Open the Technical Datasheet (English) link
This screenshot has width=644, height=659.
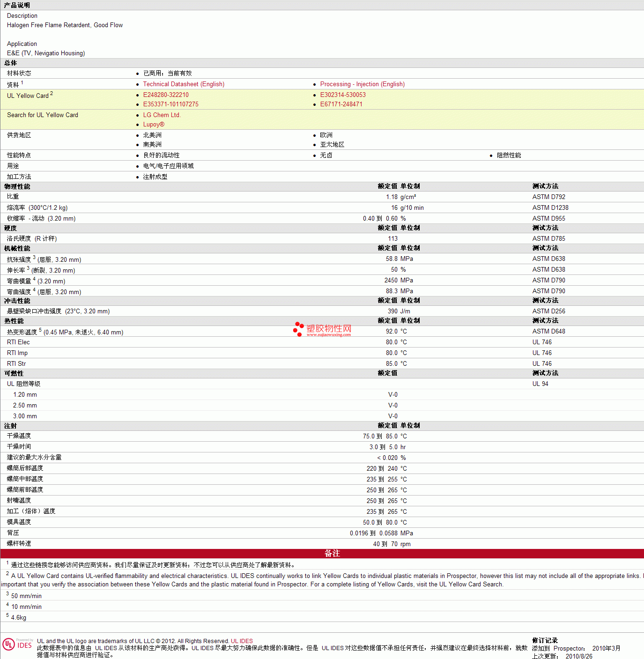pyautogui.click(x=184, y=84)
